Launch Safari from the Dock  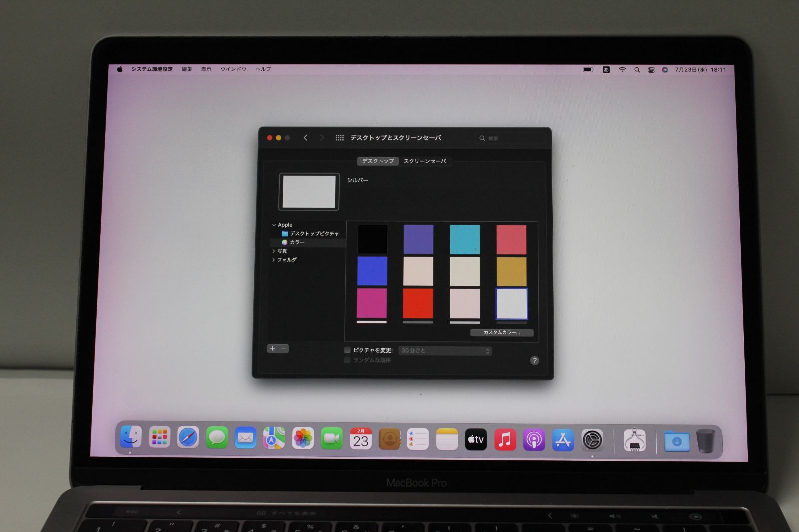coord(188,438)
